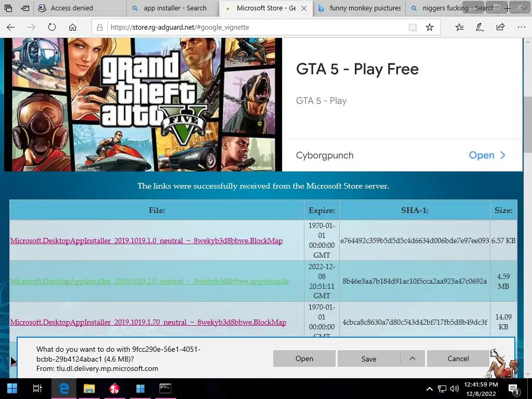The width and height of the screenshot is (532, 399).
Task: Switch to app installer - Search tab
Action: [x=172, y=8]
